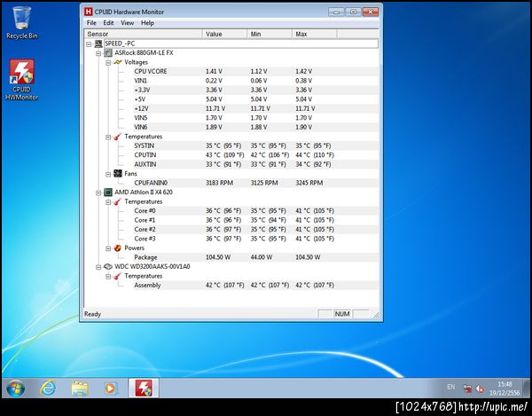Collapse the motherboard Temperatures branch
This screenshot has width=532, height=416.
click(108, 137)
